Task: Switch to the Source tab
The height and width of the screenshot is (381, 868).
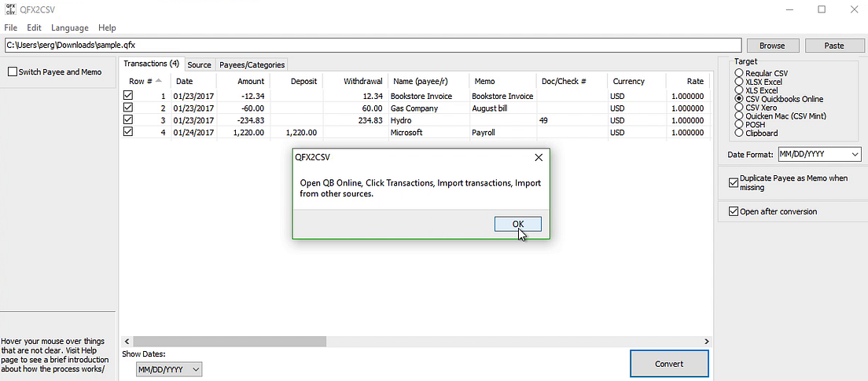Action: coord(199,64)
